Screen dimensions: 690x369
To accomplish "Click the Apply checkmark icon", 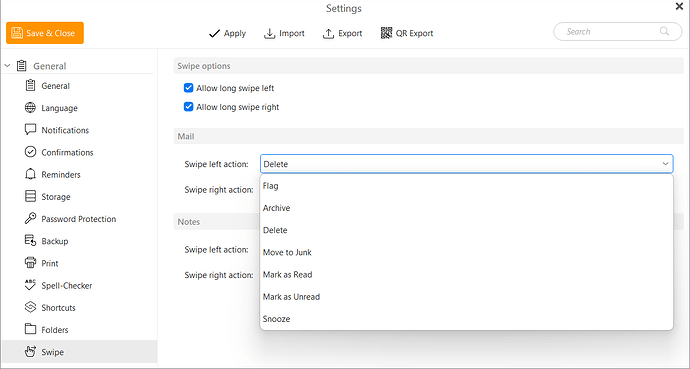I will tap(214, 33).
